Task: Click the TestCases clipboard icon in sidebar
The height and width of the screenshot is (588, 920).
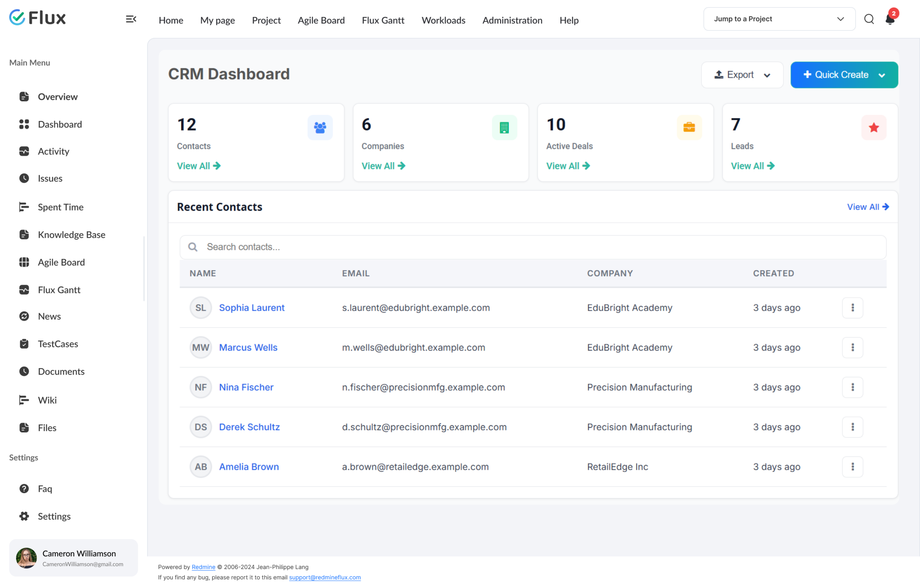Action: coord(24,344)
